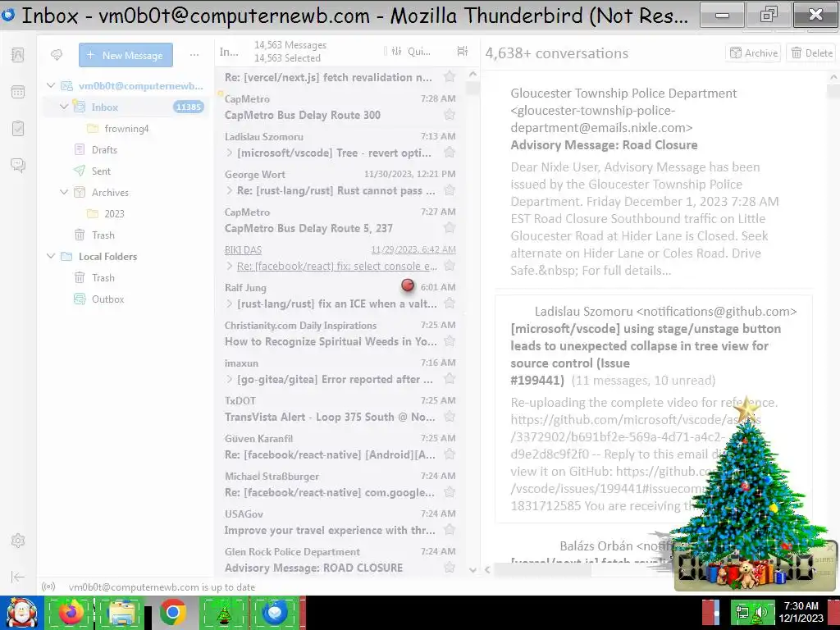Star the Güven Karanfil react-native Android message
The height and width of the screenshot is (630, 840).
450,454
